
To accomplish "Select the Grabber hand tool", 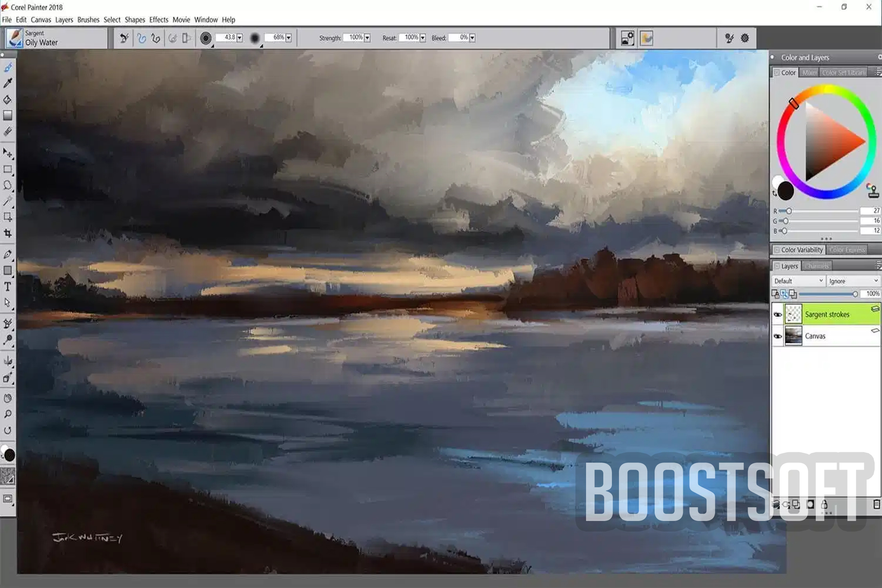I will tap(8, 398).
